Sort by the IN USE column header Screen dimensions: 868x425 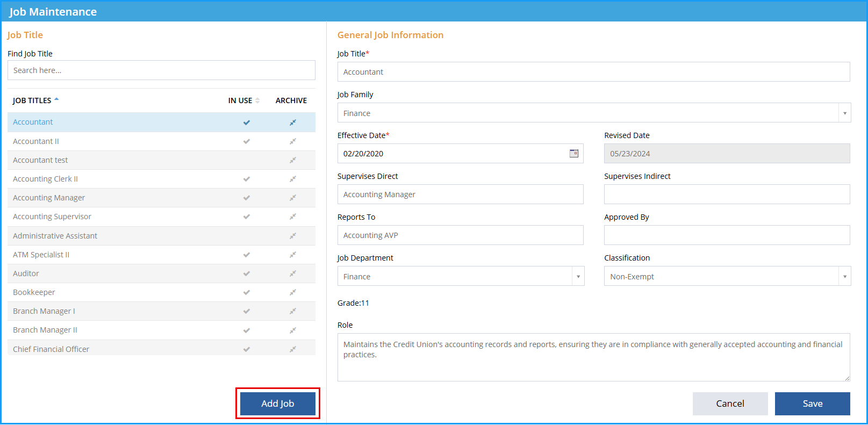point(243,100)
